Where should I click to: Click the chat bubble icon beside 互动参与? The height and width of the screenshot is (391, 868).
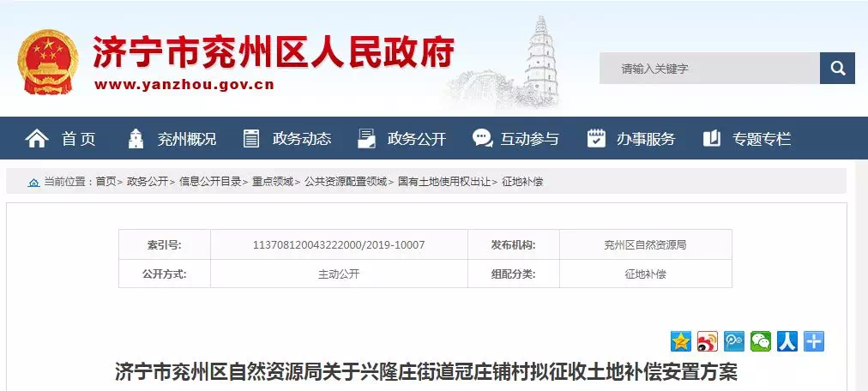(482, 138)
